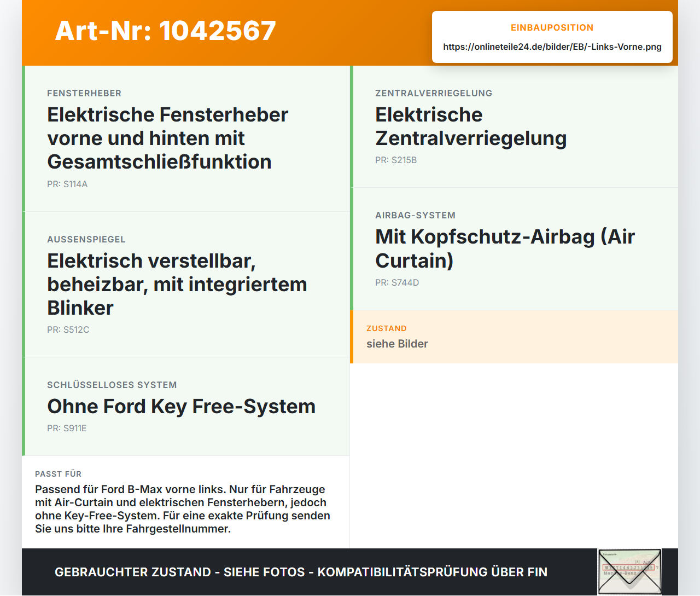Select PR code S744D

click(x=397, y=282)
